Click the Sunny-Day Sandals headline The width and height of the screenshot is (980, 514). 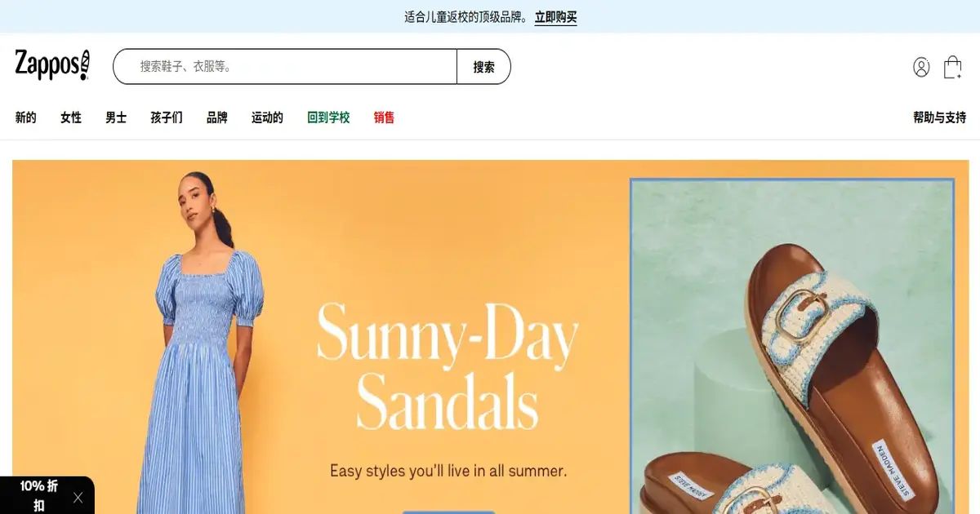[448, 366]
